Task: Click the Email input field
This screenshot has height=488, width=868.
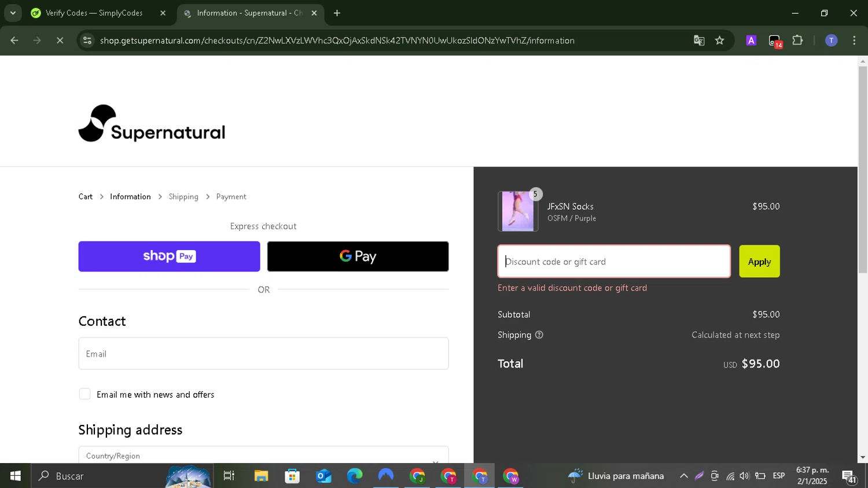Action: tap(263, 353)
